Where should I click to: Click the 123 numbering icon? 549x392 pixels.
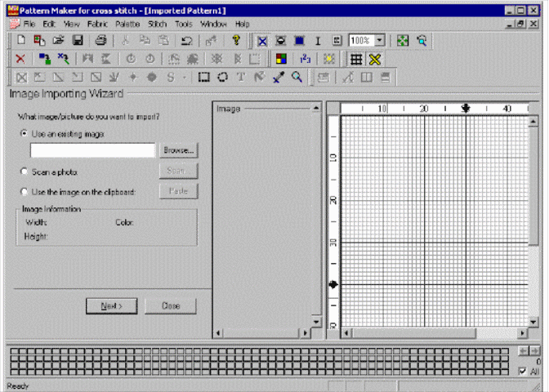(305, 59)
